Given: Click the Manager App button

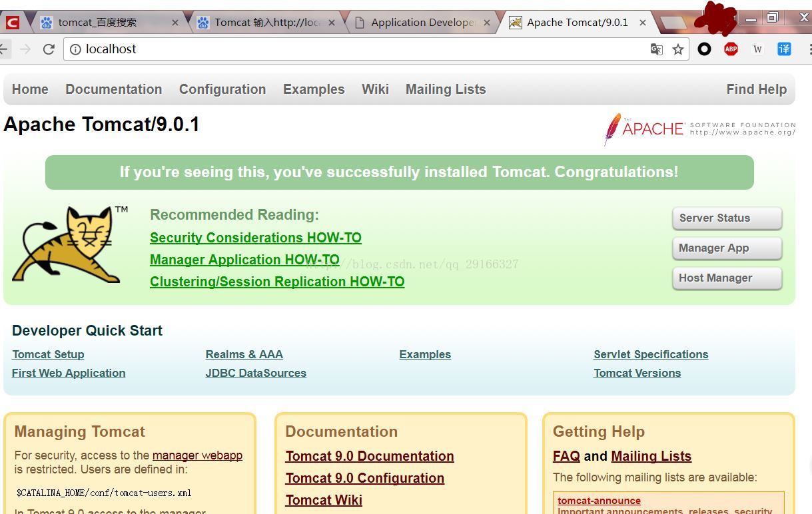Looking at the screenshot, I should 727,248.
